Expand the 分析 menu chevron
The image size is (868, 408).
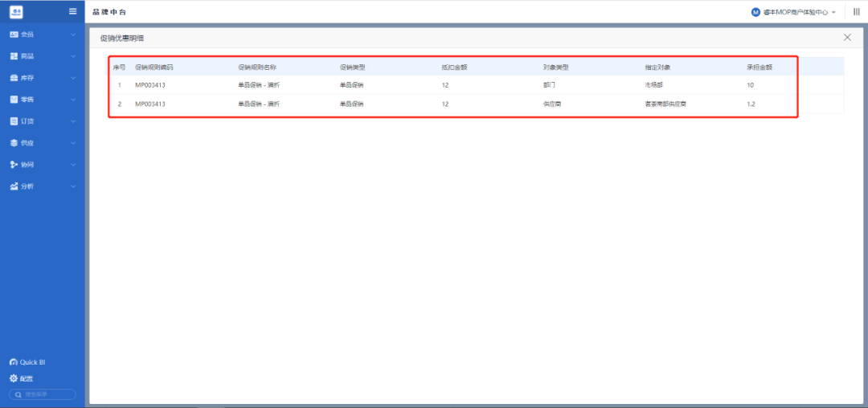(73, 186)
